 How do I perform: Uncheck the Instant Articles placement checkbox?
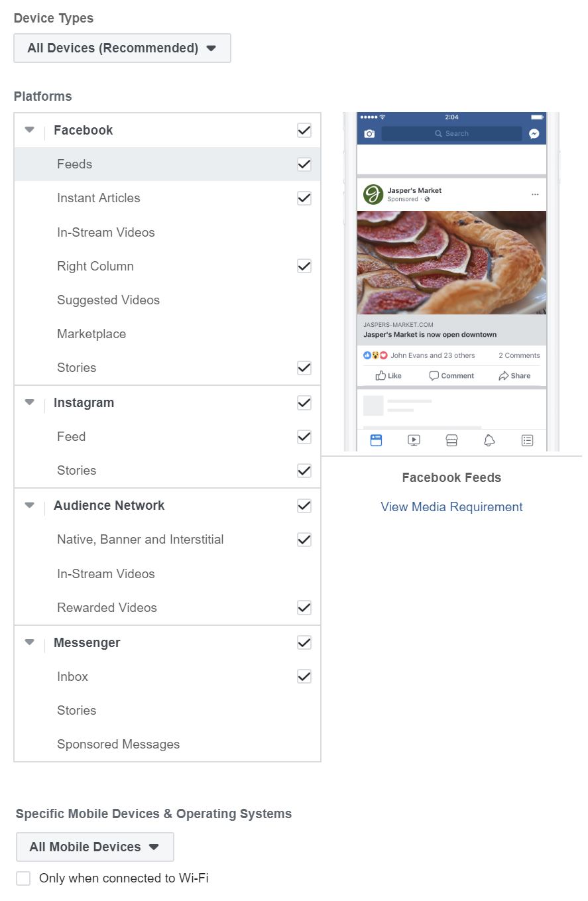(304, 198)
